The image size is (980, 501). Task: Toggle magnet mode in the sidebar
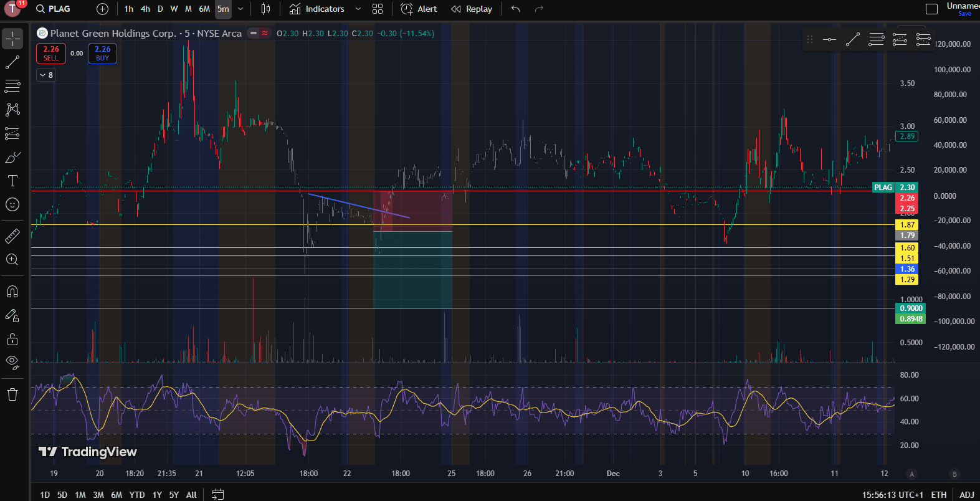point(12,292)
